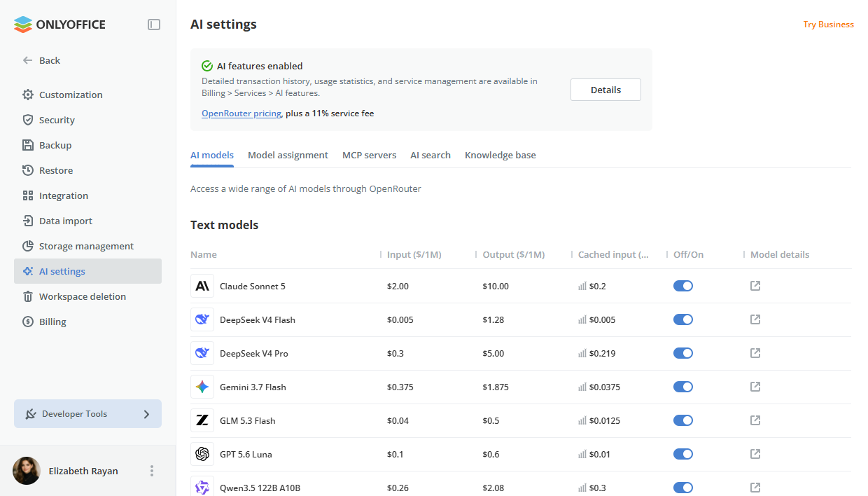Click the Details button

(x=605, y=90)
